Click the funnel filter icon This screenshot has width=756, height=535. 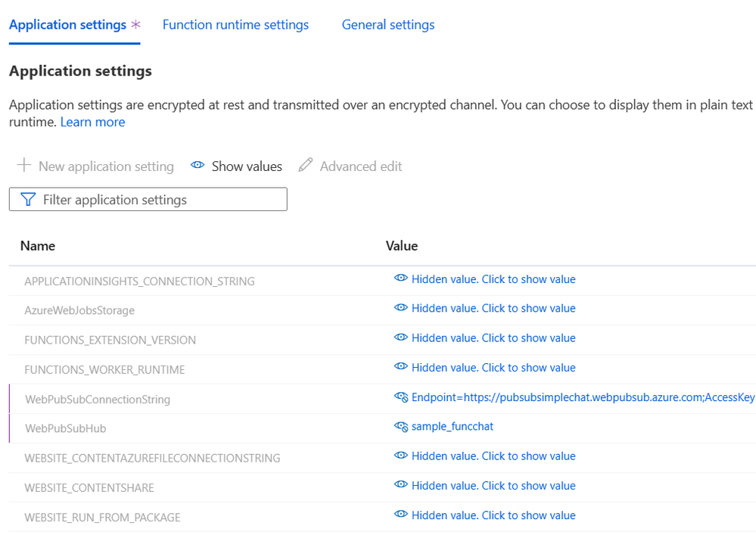click(x=28, y=200)
